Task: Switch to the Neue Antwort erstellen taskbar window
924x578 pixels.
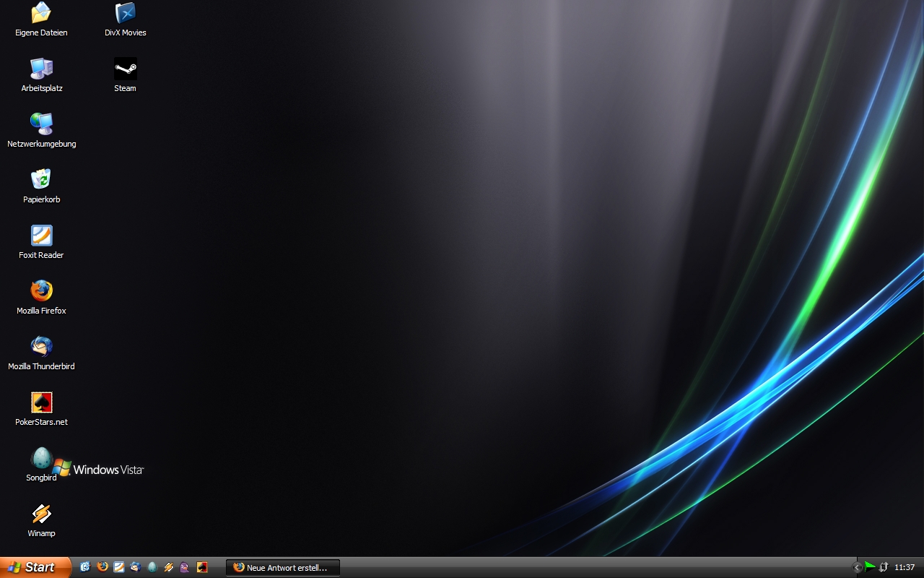Action: (283, 568)
